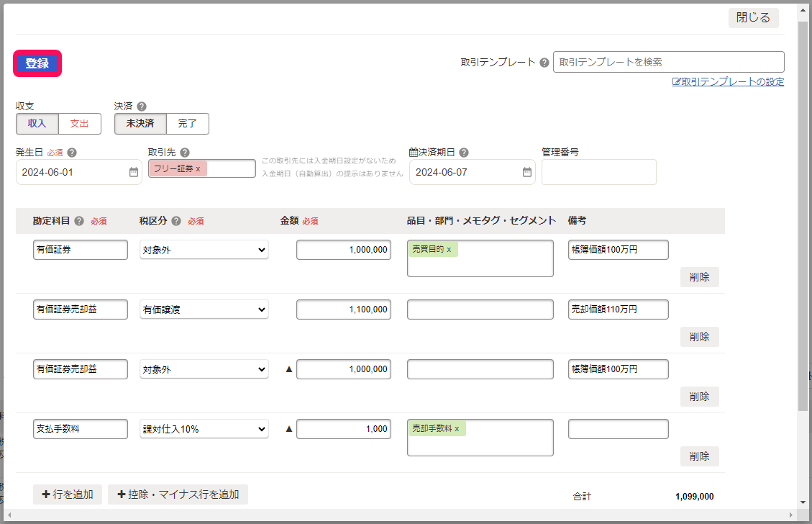Click the help icon next to 取引先

point(185,153)
